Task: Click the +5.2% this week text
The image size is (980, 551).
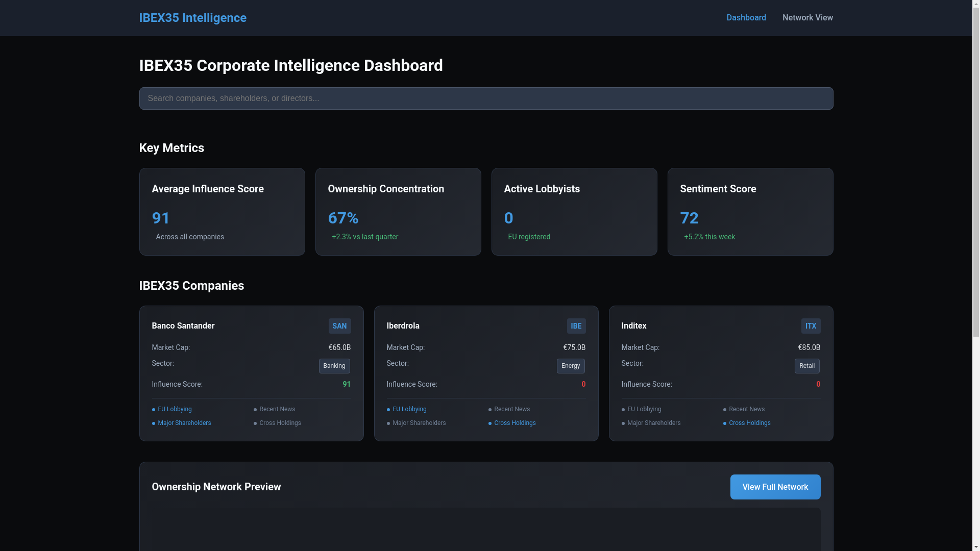Action: coord(709,237)
